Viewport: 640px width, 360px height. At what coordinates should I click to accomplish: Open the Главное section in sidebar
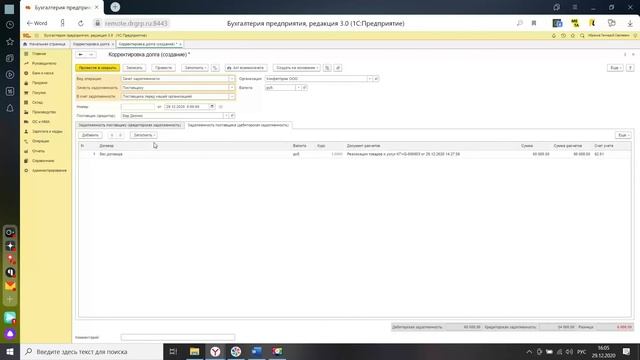pyautogui.click(x=39, y=53)
